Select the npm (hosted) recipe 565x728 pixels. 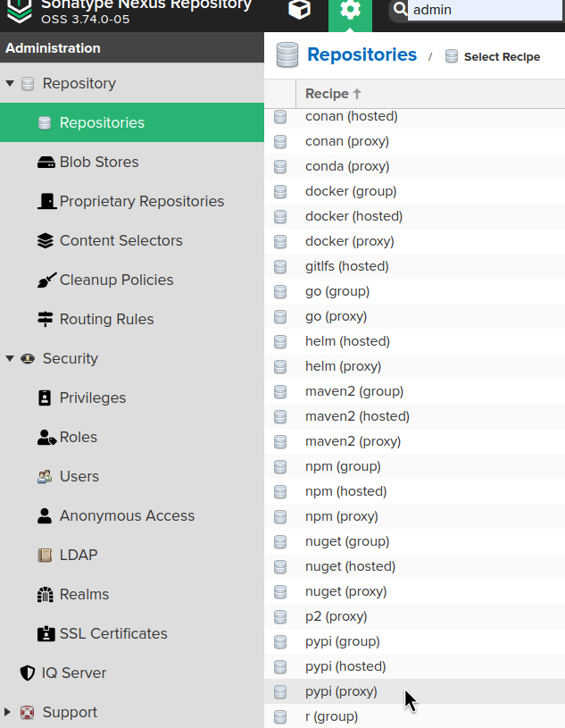[415, 491]
